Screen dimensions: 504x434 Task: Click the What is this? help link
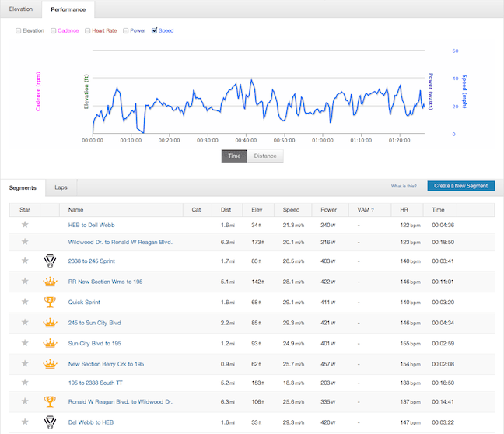[x=404, y=187]
